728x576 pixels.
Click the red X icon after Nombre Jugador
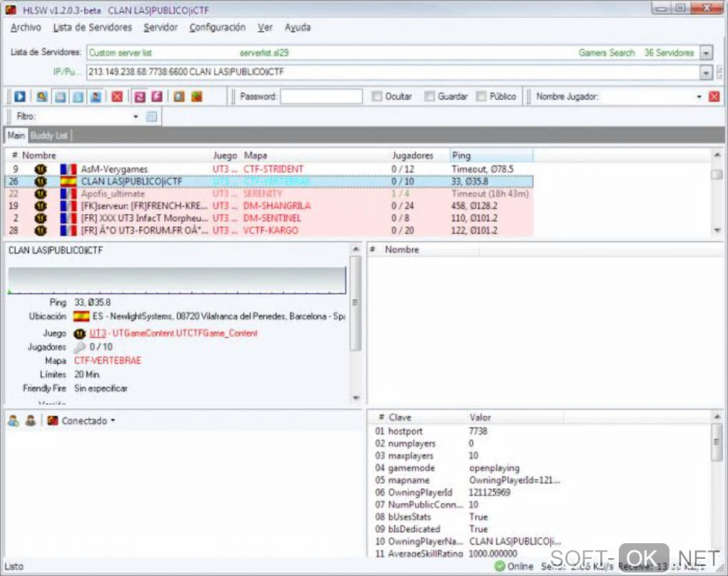pyautogui.click(x=714, y=96)
